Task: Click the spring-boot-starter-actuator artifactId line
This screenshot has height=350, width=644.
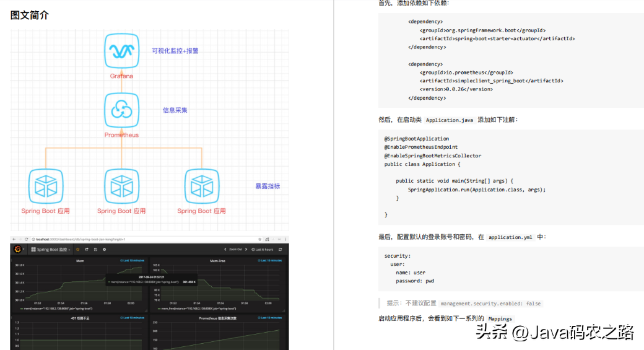Action: pos(497,38)
